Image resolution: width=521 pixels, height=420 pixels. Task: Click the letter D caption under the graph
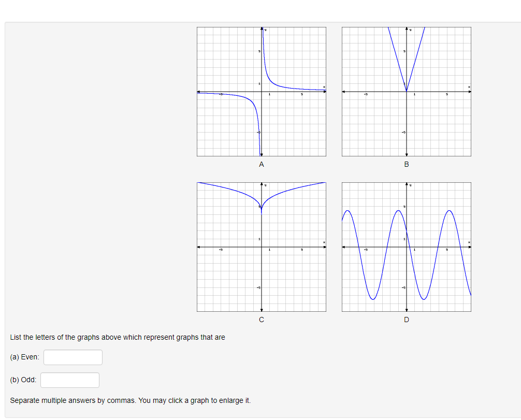pyautogui.click(x=407, y=320)
